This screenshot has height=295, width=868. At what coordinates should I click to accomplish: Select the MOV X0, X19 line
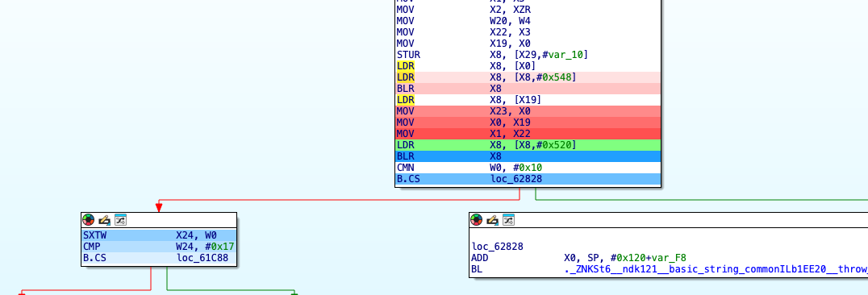pyautogui.click(x=528, y=123)
